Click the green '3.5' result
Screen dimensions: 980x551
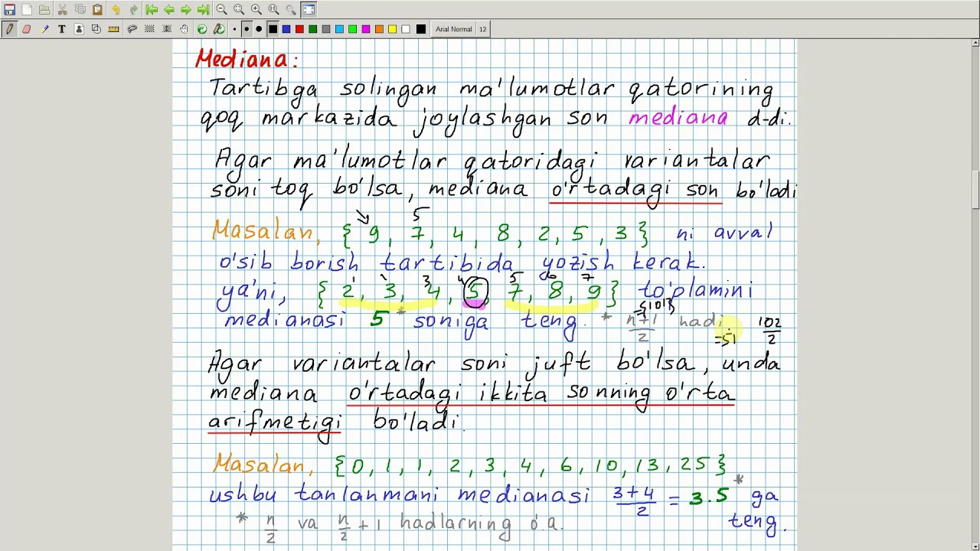pos(708,497)
